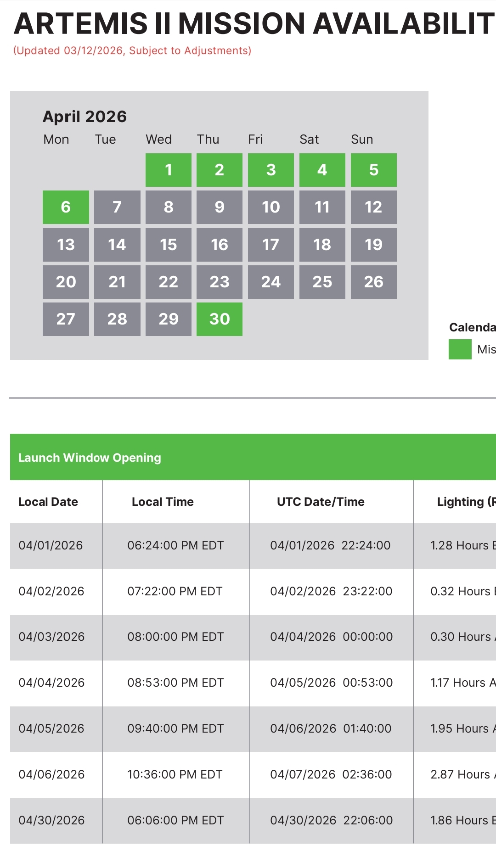Screen dimensions: 496x868
Task: Select April 26 calendar cell
Action: click(374, 282)
